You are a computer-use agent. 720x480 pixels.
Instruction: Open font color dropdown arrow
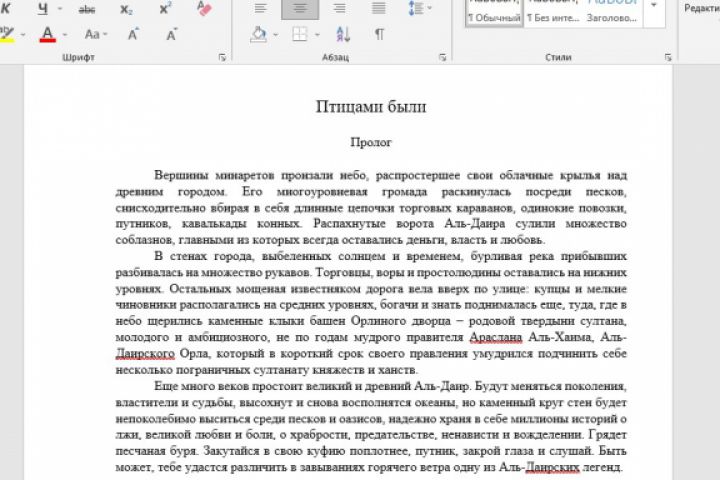[65, 34]
